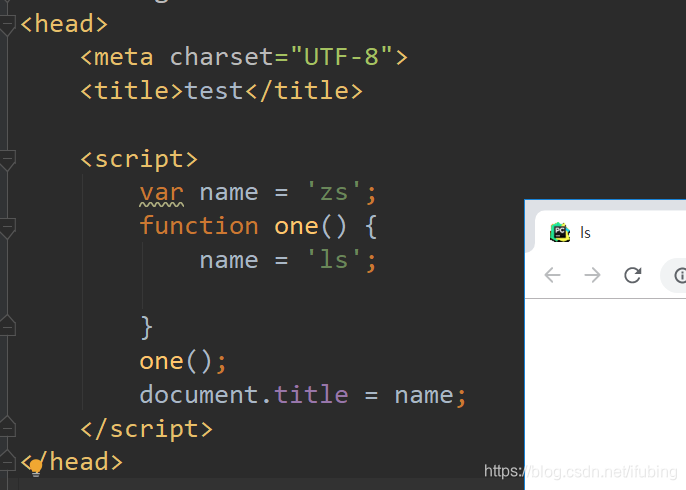
Task: Click the browser forward arrow
Action: [x=592, y=275]
